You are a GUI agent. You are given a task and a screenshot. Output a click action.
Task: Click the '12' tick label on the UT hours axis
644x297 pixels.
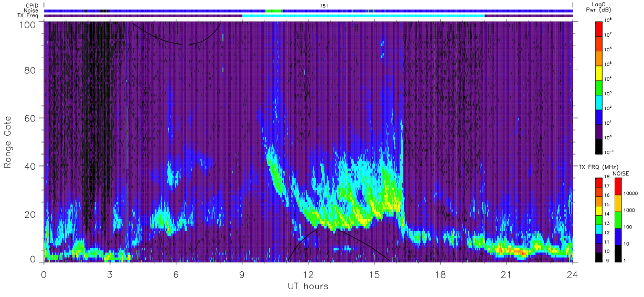point(308,274)
